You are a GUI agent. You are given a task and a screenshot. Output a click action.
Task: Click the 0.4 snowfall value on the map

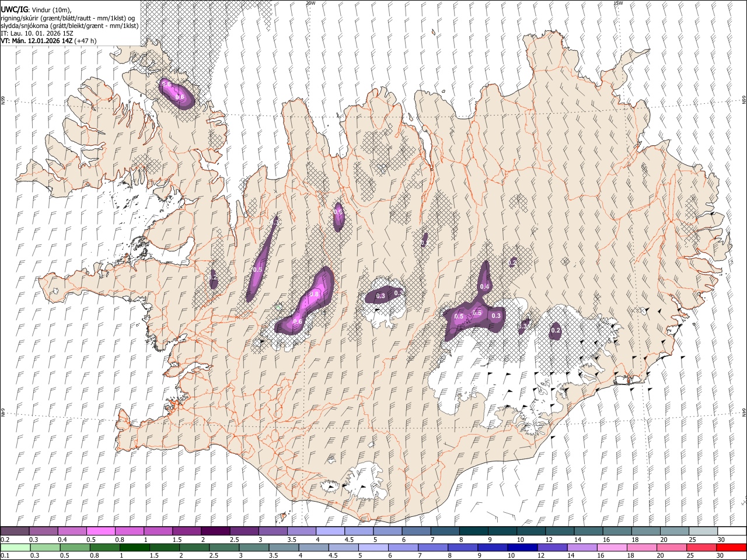(484, 286)
